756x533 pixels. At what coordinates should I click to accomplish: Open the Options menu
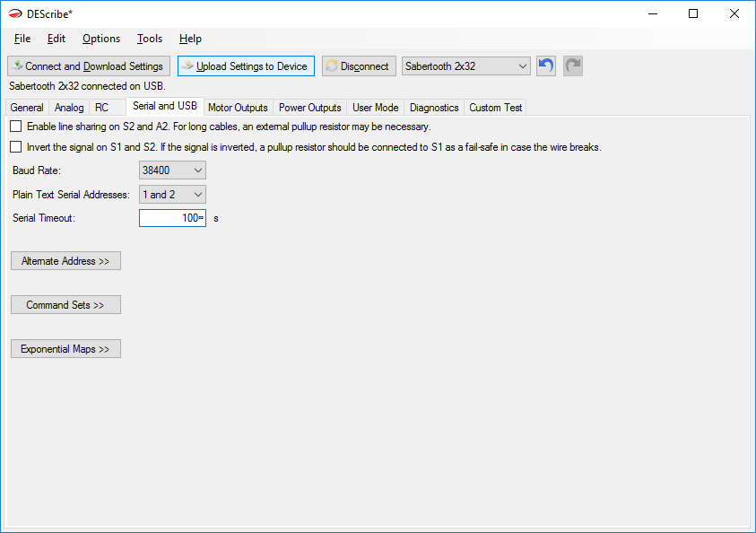(101, 39)
